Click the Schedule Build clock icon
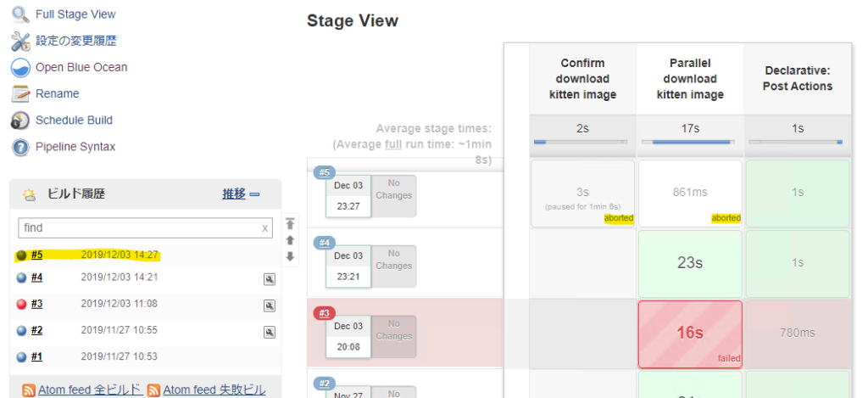The width and height of the screenshot is (868, 398). click(20, 120)
